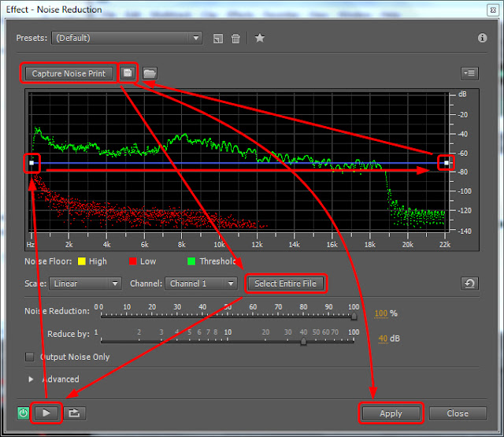Click the green Threshold swatch
The width and height of the screenshot is (504, 437).
(191, 261)
